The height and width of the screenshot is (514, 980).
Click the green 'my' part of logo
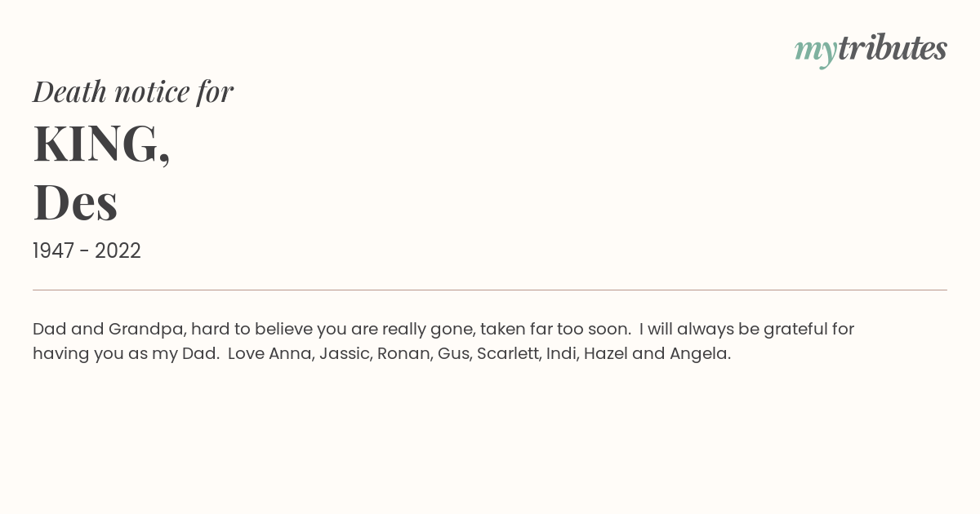point(816,51)
